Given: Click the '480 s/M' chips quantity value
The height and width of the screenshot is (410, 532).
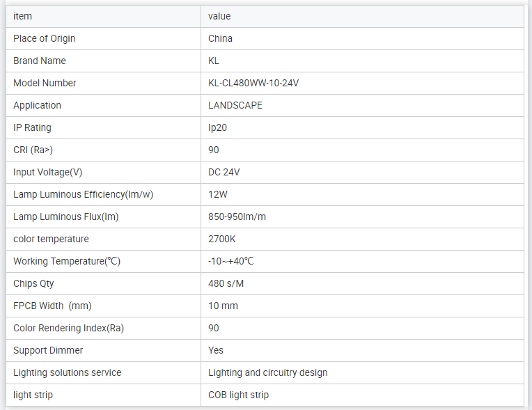Looking at the screenshot, I should tap(226, 283).
